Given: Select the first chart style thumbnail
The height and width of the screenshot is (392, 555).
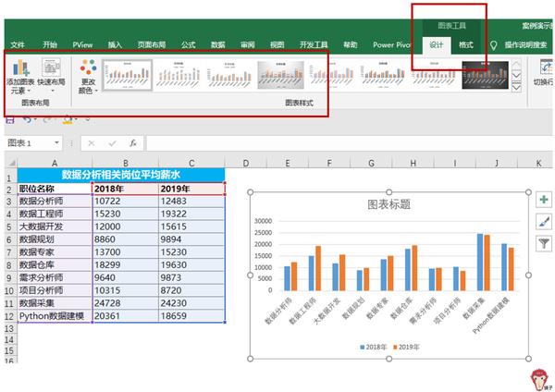Looking at the screenshot, I should (x=128, y=75).
